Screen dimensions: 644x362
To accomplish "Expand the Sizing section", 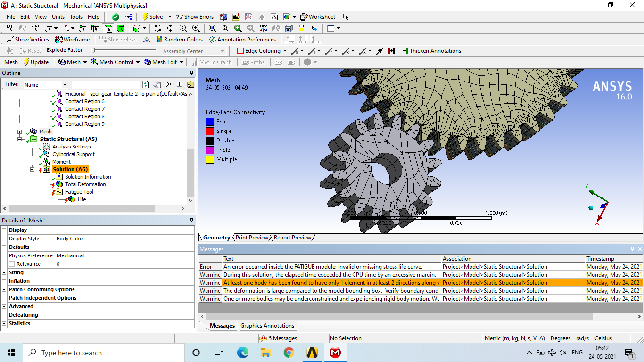I will pos(4,272).
